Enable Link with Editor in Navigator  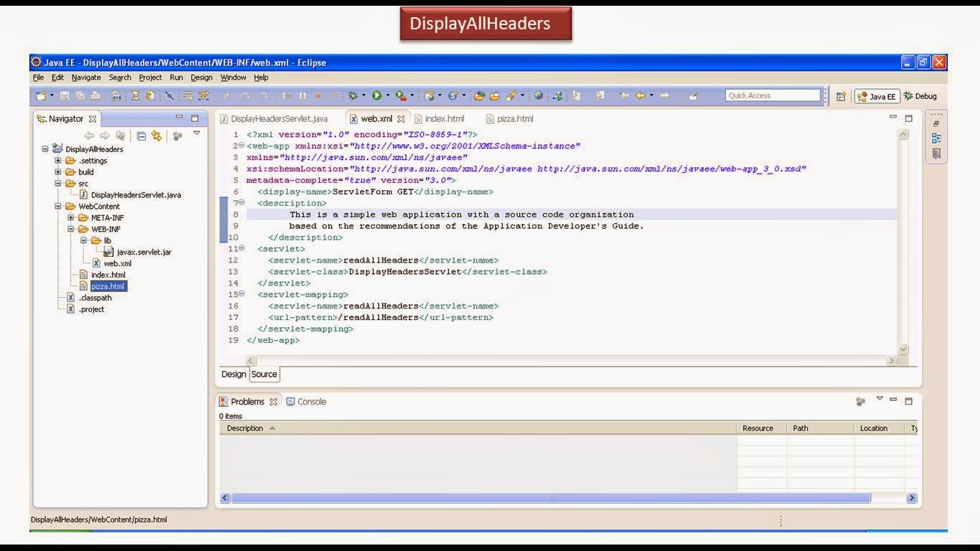(x=157, y=135)
